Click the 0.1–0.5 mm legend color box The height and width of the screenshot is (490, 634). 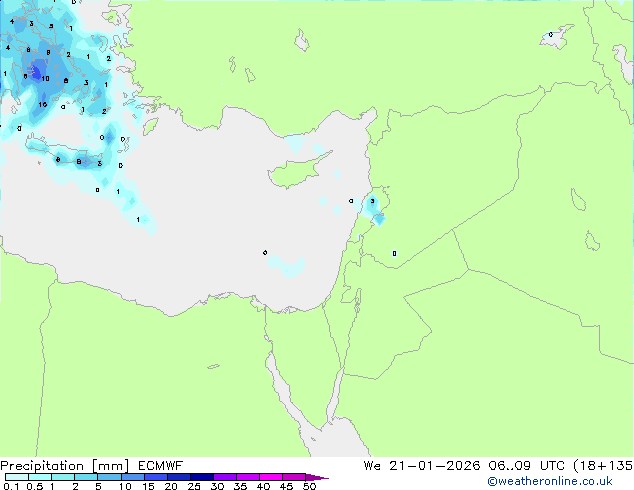coord(17,477)
